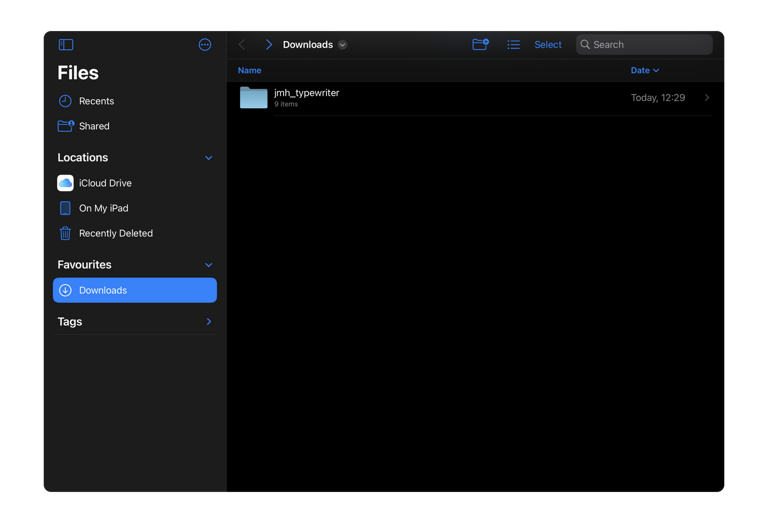The width and height of the screenshot is (768, 523).
Task: Click the Recents clock icon
Action: 65,101
